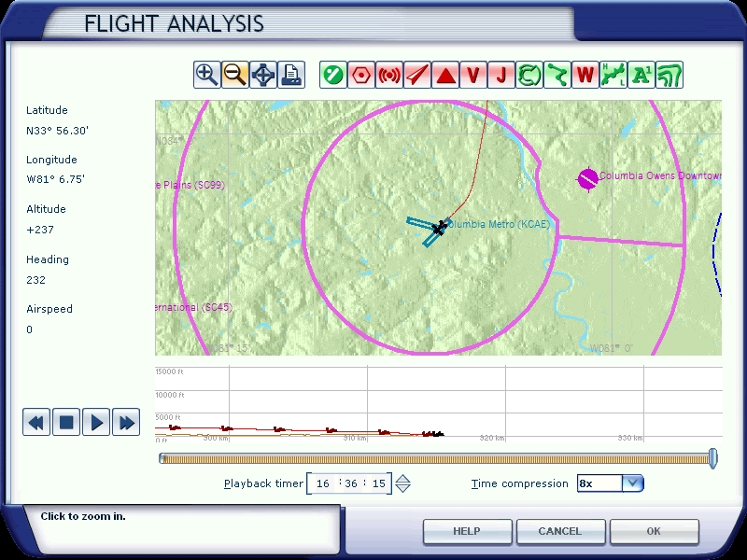Stop the flight playback

coord(66,422)
